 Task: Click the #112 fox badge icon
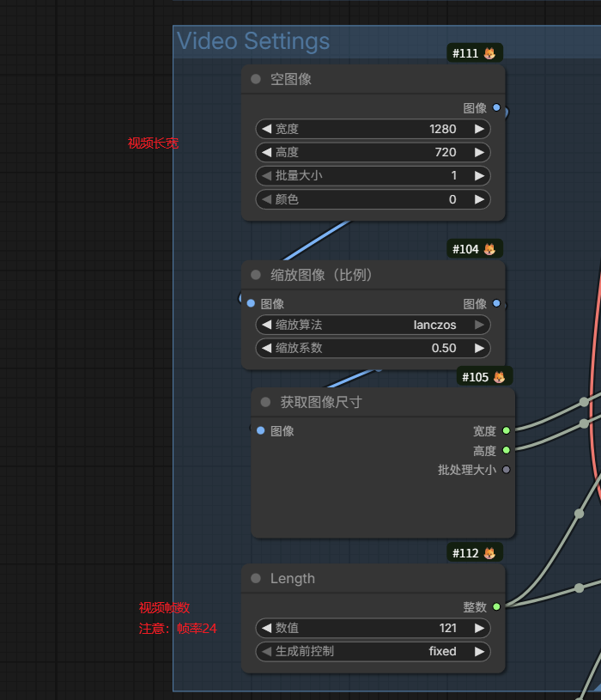coord(489,553)
